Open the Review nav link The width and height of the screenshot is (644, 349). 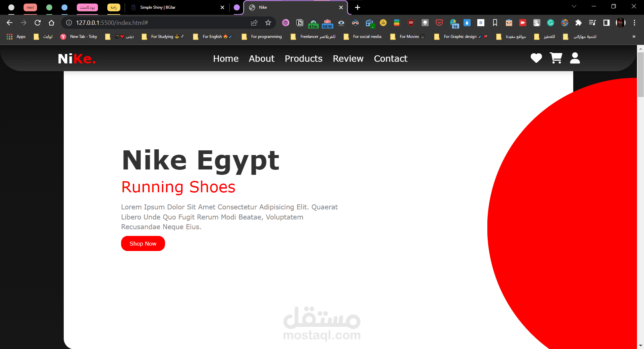pos(348,58)
